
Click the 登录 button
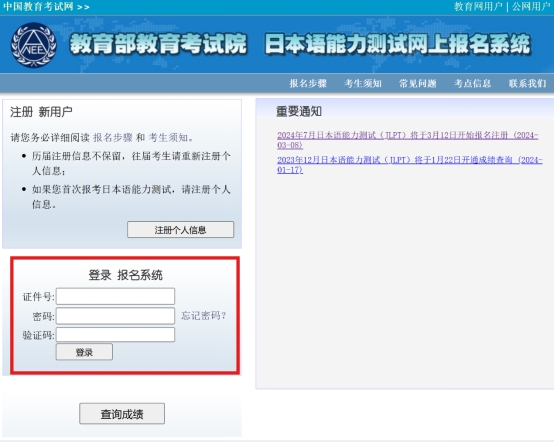[84, 352]
